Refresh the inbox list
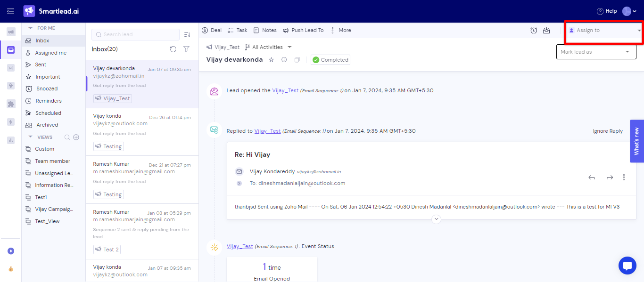 pos(173,49)
